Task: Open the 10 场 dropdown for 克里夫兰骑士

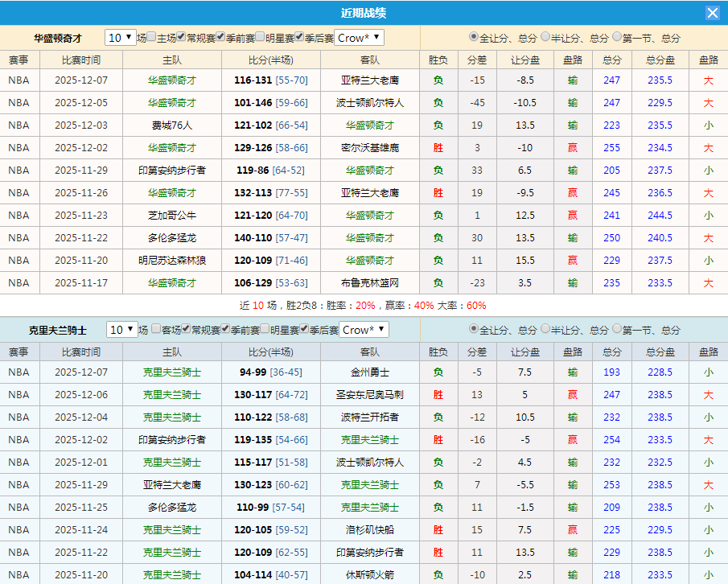Action: [x=123, y=330]
